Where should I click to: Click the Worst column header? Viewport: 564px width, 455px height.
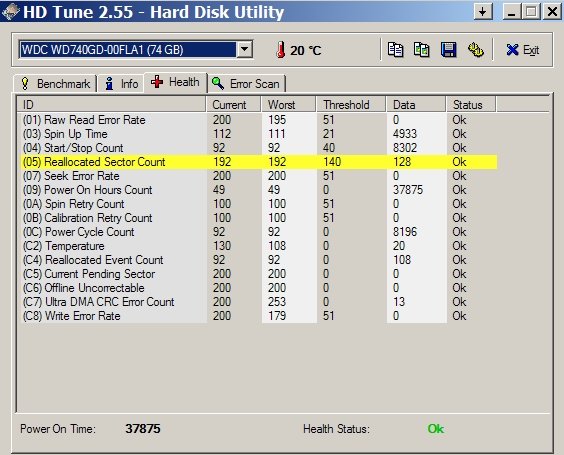pyautogui.click(x=288, y=105)
